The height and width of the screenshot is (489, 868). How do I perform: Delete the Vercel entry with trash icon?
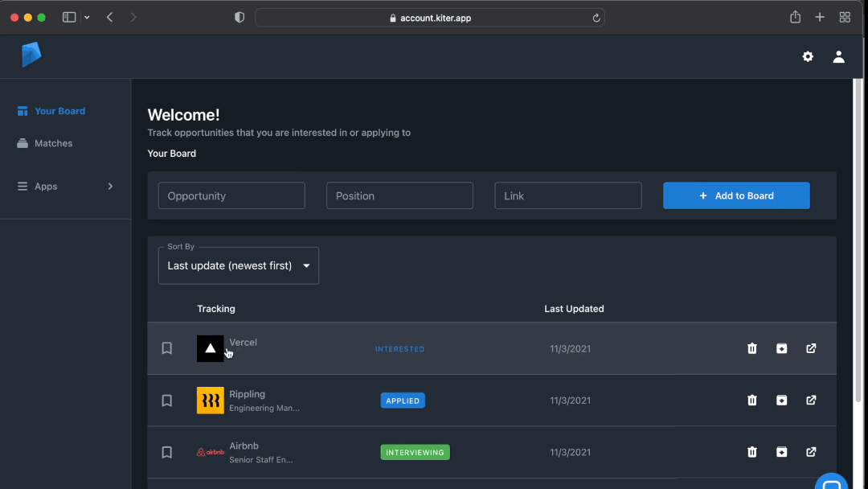click(x=751, y=348)
